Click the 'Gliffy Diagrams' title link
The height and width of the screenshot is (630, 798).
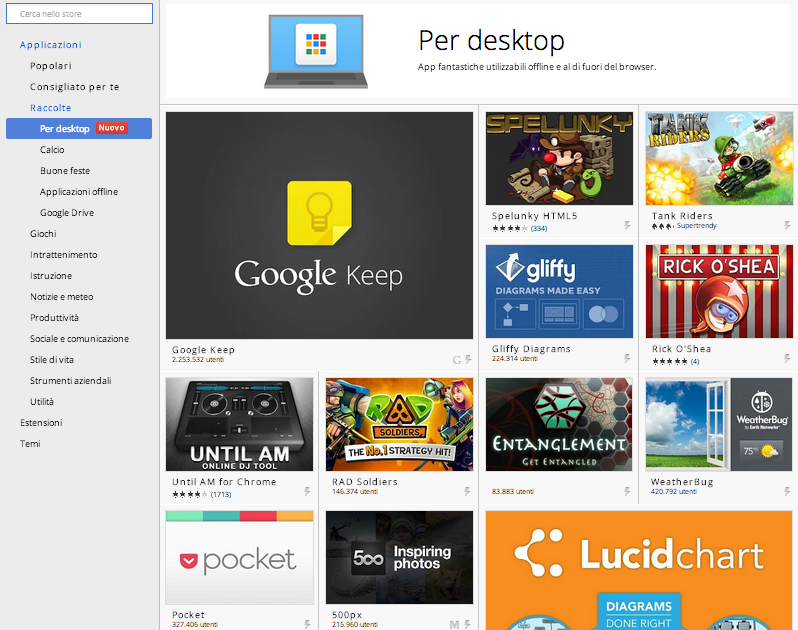tap(531, 349)
